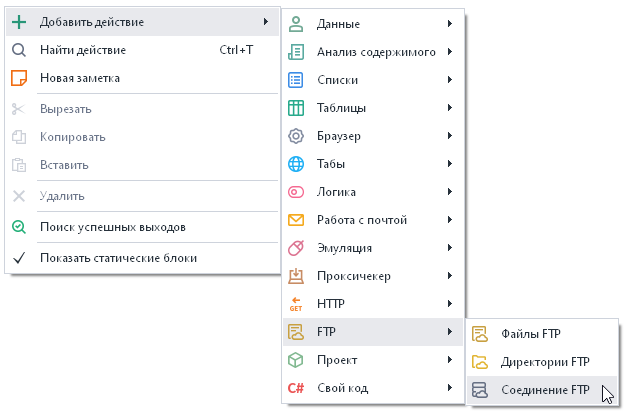
Task: Click the green cube icon for Проект
Action: tap(295, 360)
